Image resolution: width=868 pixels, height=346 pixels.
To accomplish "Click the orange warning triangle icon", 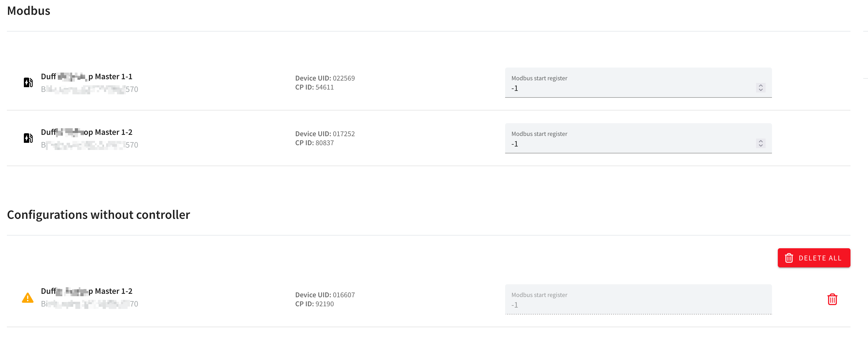I will point(28,298).
